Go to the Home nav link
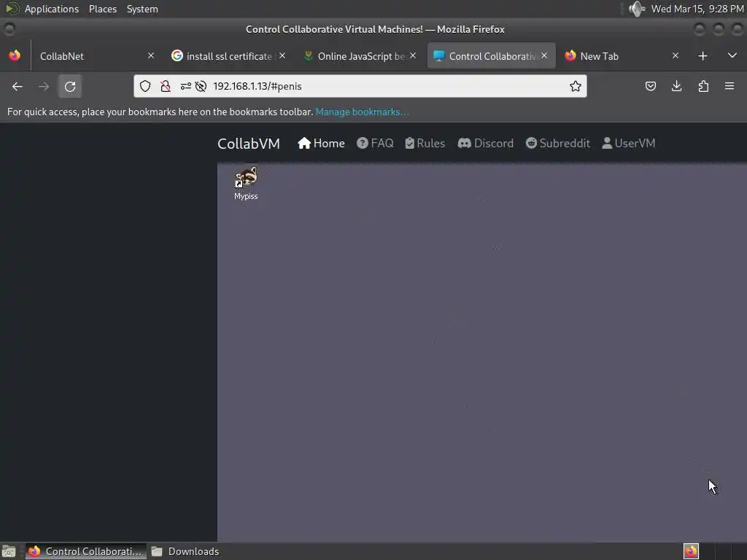This screenshot has width=747, height=560. (321, 144)
